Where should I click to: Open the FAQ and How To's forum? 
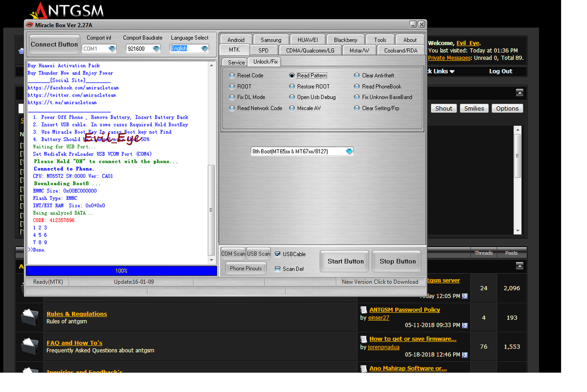[x=74, y=343]
